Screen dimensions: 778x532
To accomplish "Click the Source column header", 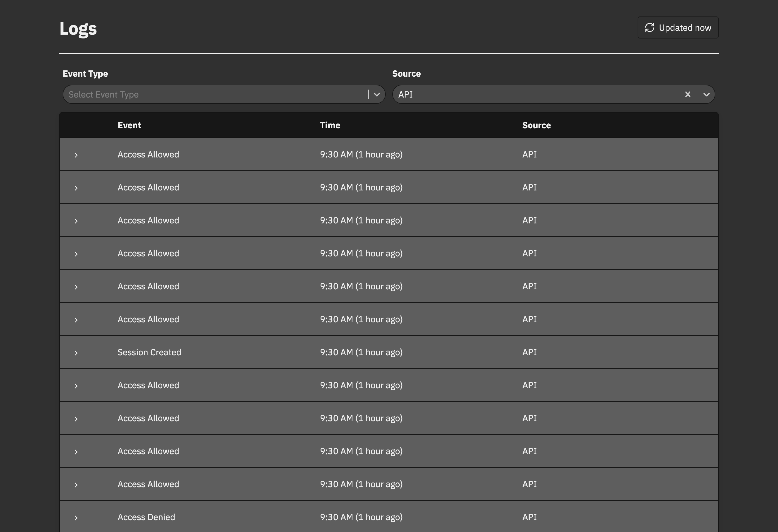I will click(536, 125).
